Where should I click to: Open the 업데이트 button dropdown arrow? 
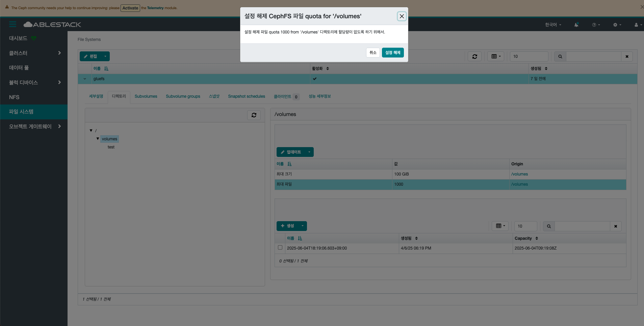tap(309, 152)
